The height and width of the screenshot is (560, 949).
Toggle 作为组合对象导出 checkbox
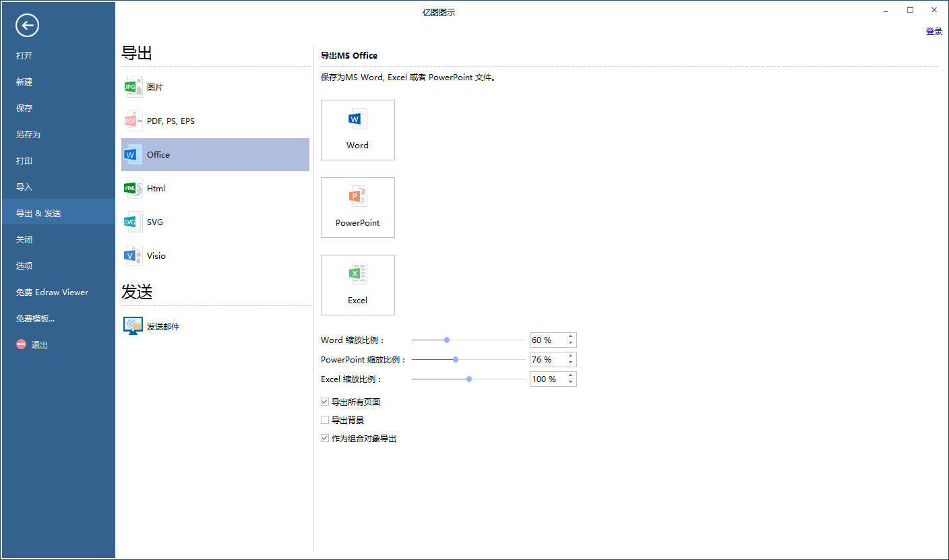coord(325,438)
